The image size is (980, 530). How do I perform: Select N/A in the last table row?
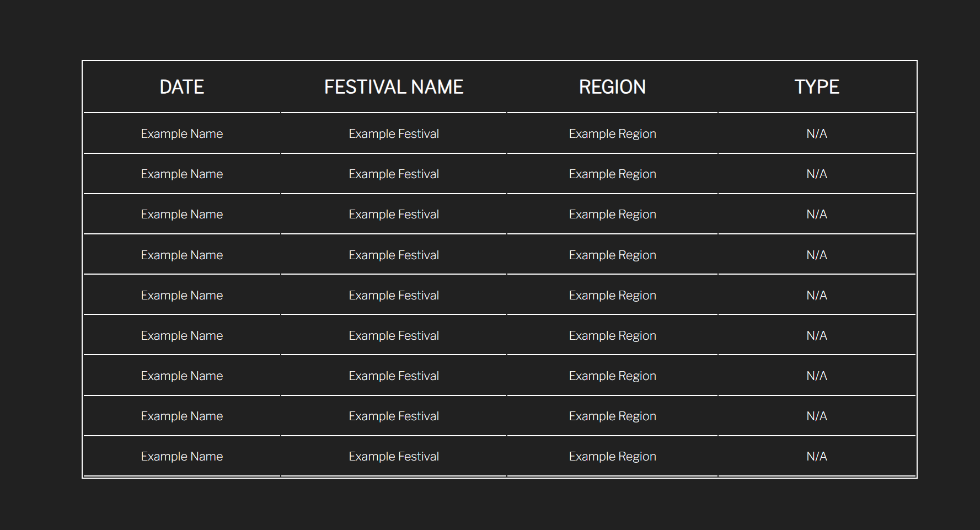tap(817, 457)
